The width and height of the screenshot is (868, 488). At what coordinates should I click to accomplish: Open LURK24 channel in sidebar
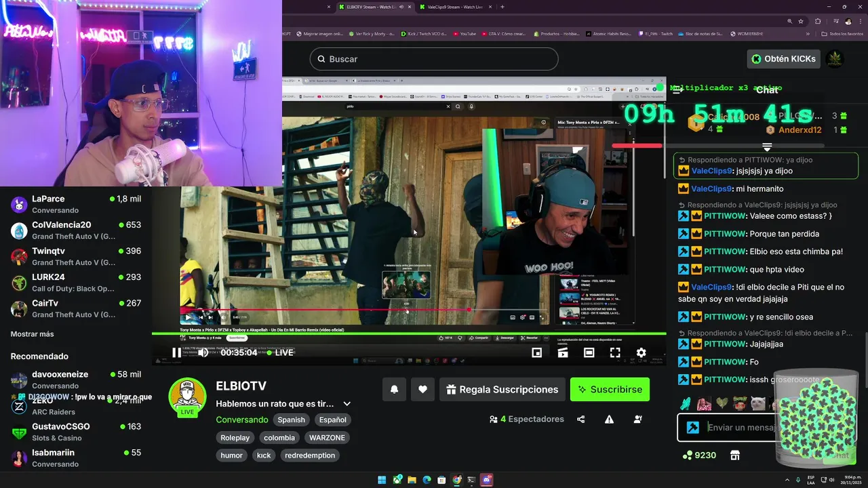point(76,282)
